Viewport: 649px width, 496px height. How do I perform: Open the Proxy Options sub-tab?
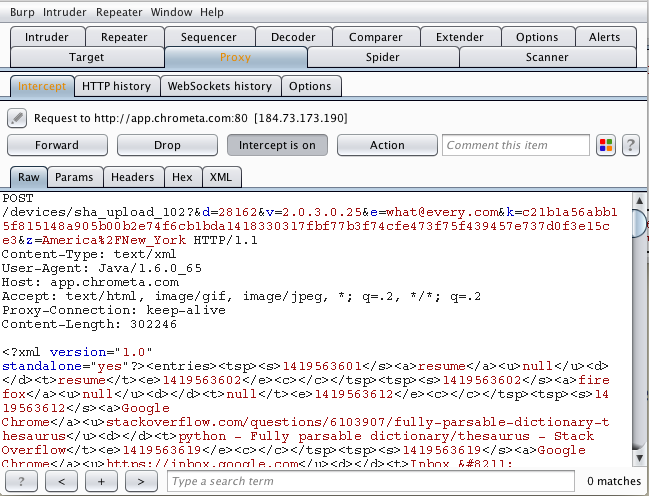(x=310, y=86)
